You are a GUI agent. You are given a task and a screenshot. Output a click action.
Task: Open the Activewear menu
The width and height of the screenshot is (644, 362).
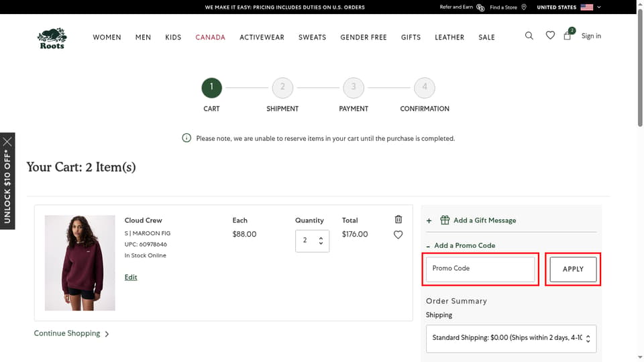[x=262, y=38]
